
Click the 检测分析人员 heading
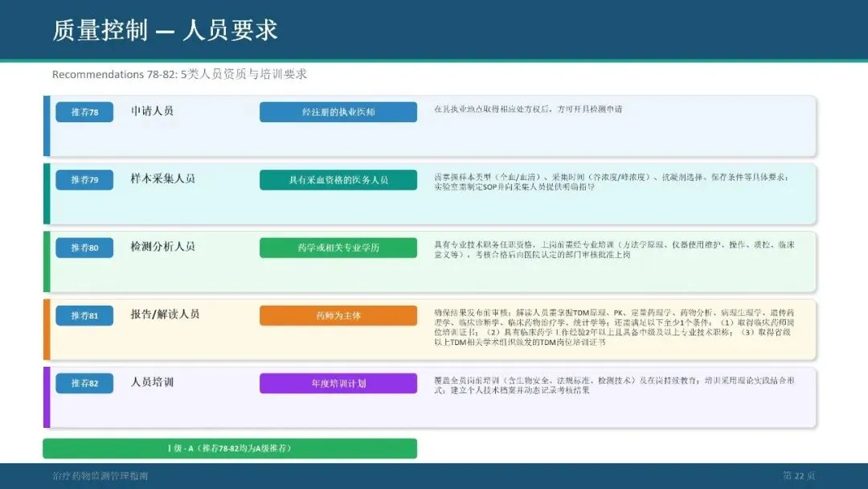(162, 246)
